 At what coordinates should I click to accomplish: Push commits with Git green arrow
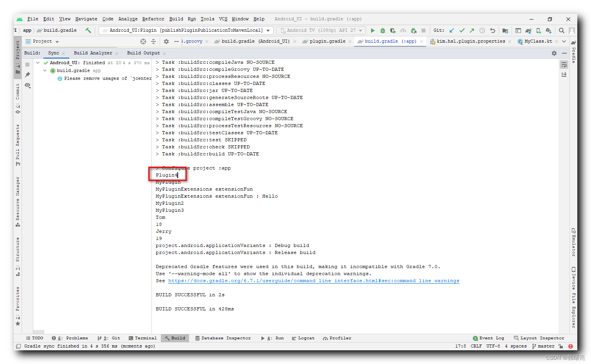[472, 30]
